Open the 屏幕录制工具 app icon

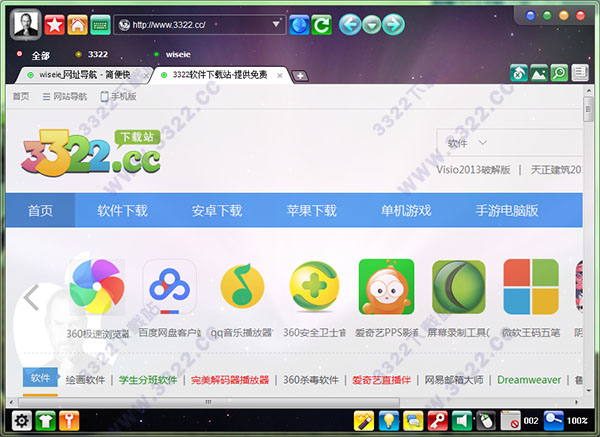(459, 287)
